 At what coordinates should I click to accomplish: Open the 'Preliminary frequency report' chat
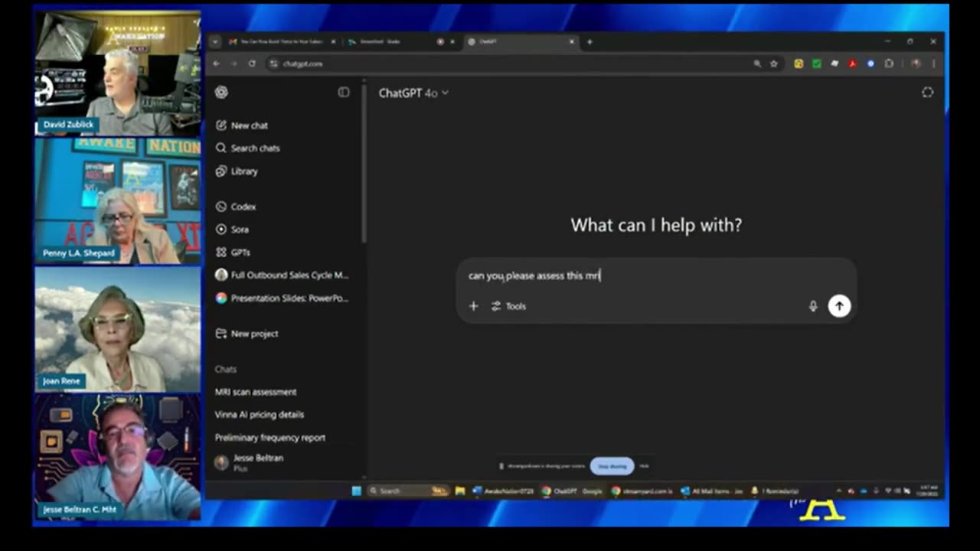pos(270,438)
